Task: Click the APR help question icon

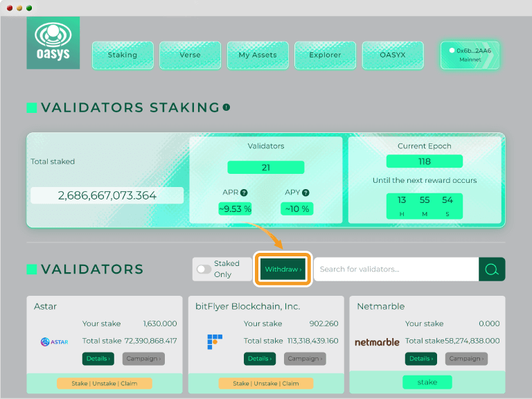Action: (244, 193)
